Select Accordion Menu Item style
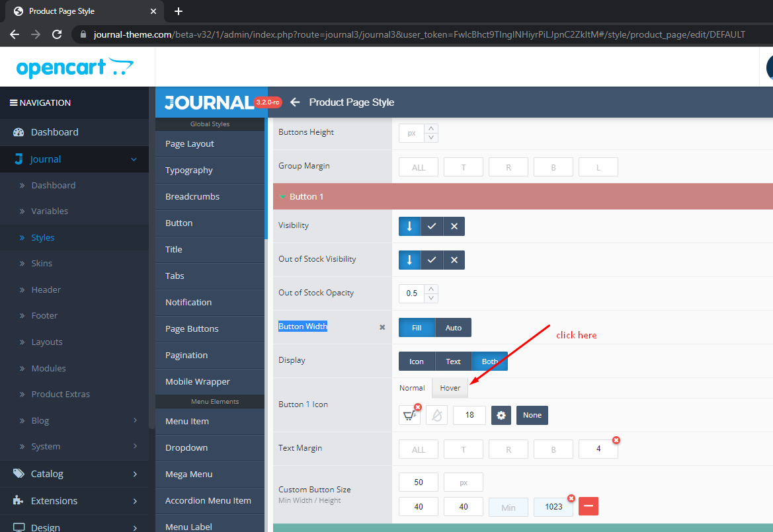This screenshot has width=773, height=532. click(x=210, y=500)
